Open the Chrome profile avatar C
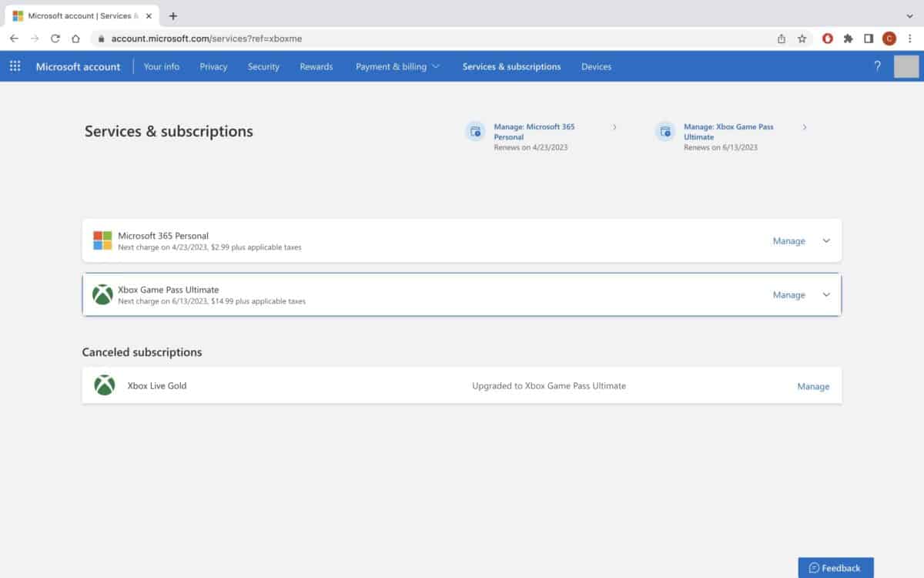924x578 pixels. 889,38
